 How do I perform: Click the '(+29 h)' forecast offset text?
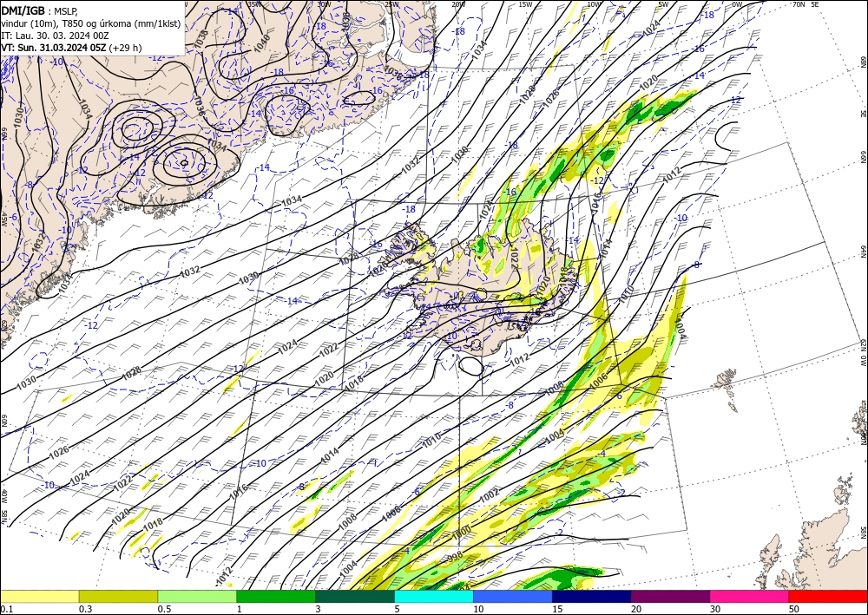[x=125, y=48]
